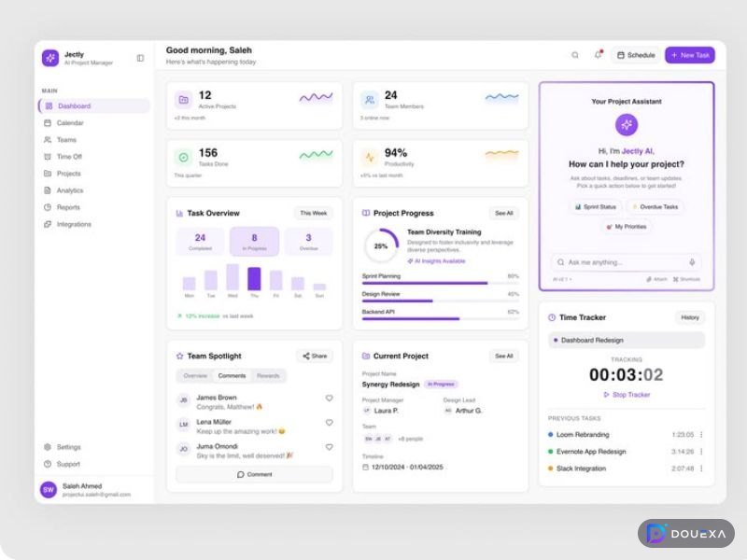Switch to the Rewards tab in Team Spotlight
The image size is (747, 560).
[x=268, y=376]
